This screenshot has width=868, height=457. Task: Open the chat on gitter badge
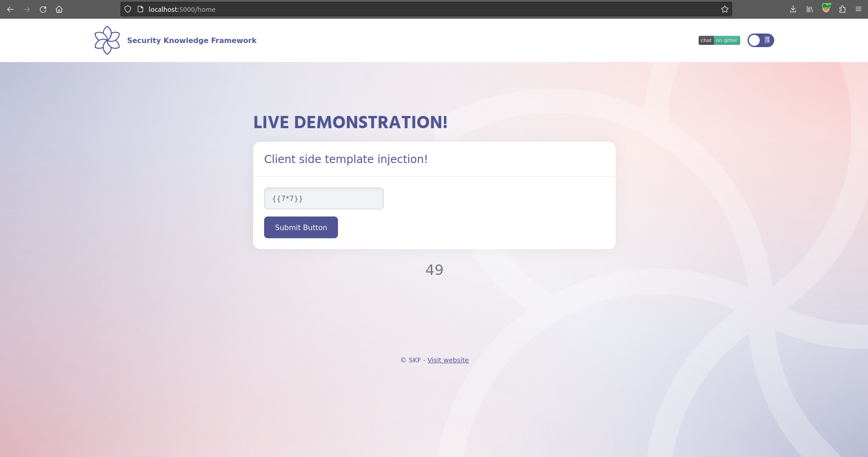(x=719, y=40)
